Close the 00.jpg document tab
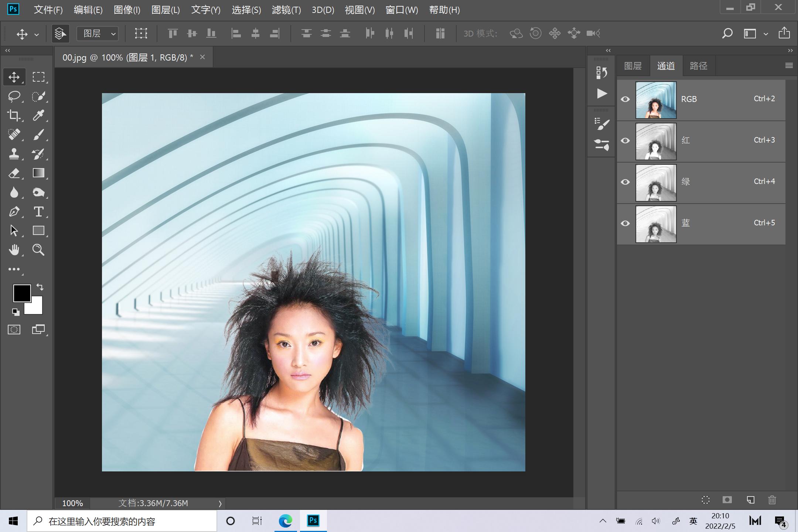 pyautogui.click(x=202, y=57)
